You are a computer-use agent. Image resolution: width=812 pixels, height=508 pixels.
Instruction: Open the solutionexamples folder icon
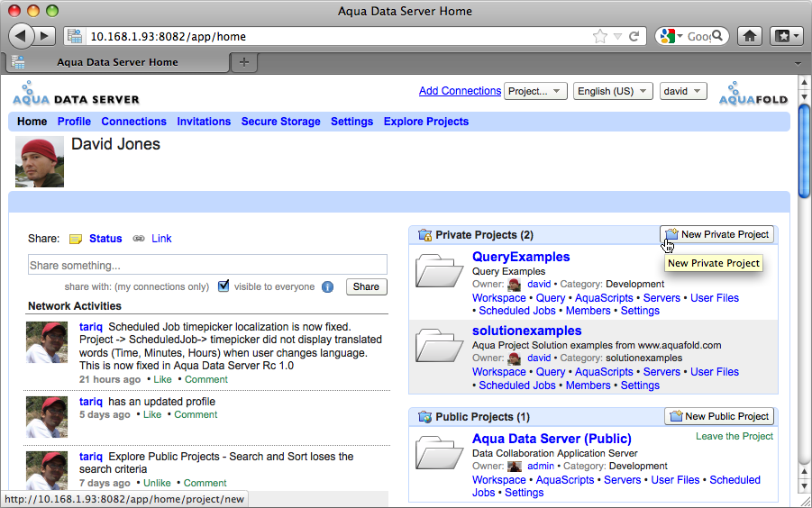point(439,345)
